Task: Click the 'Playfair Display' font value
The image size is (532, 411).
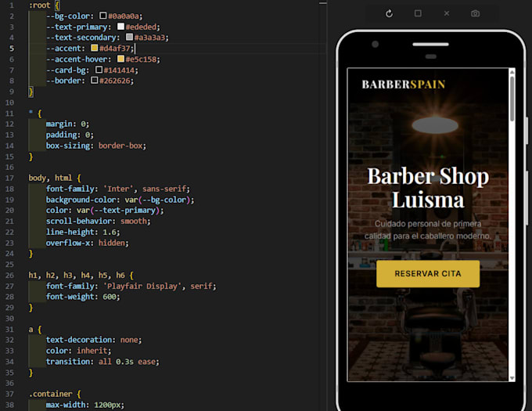Action: (x=142, y=286)
